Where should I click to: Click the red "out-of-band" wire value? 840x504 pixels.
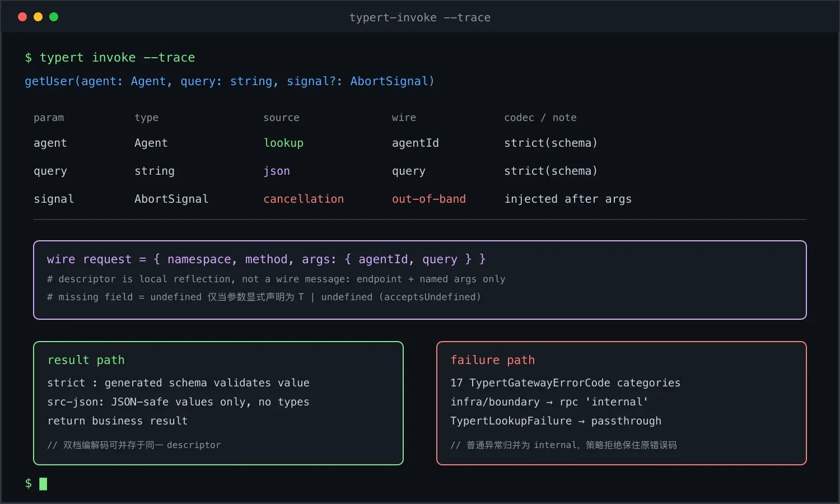[429, 199]
